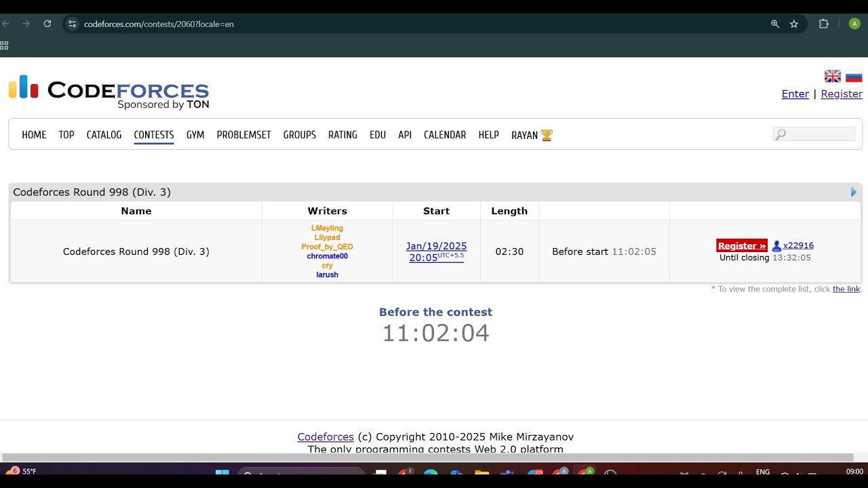Click the "02:30" length value
868x488 pixels.
click(x=509, y=251)
